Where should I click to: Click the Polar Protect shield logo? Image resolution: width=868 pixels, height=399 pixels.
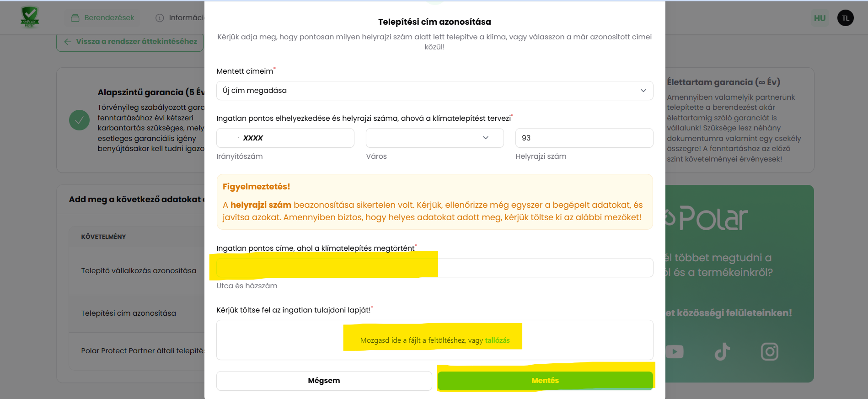pos(30,17)
